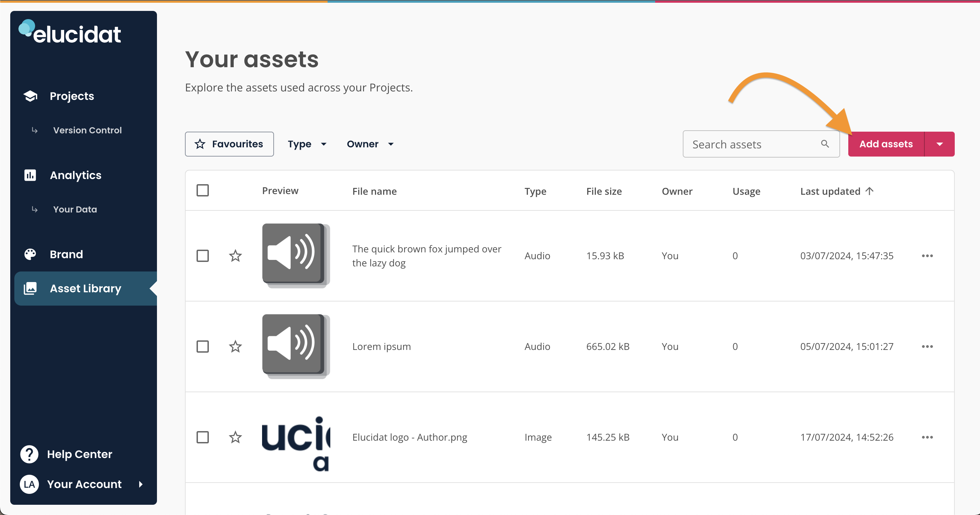
Task: Click the sub-item arrow beside Your Data
Action: coord(34,209)
